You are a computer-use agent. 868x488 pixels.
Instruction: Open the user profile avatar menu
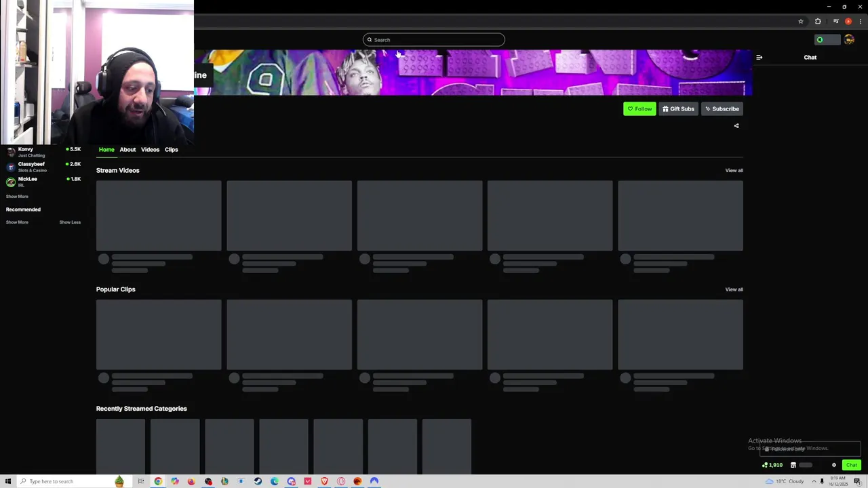(849, 39)
